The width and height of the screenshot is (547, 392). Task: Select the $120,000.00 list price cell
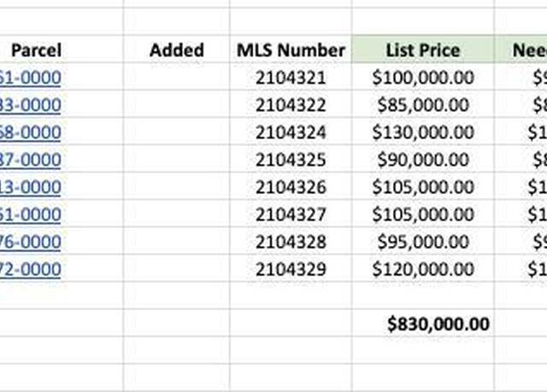pos(423,269)
